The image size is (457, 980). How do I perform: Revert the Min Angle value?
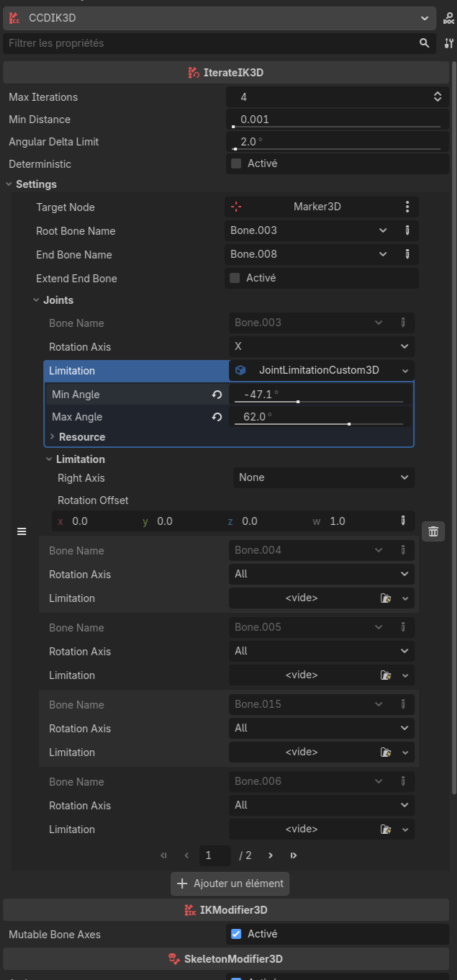click(217, 395)
